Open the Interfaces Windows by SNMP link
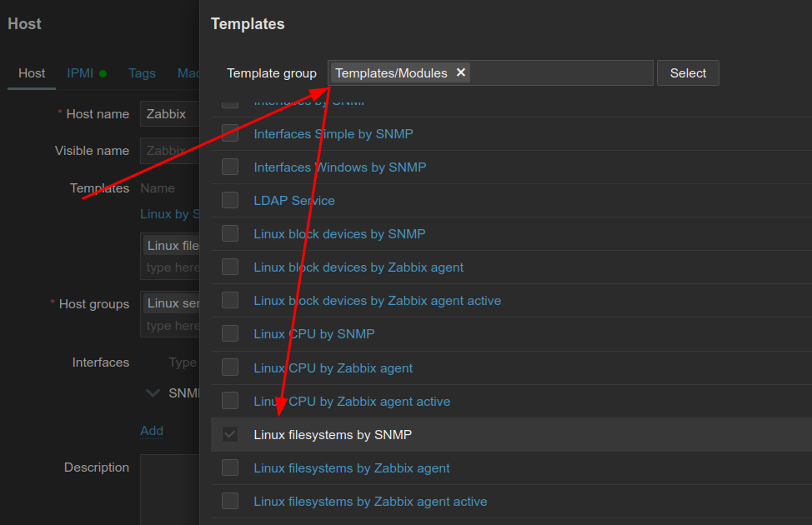Screen dimensions: 812x525 [339, 167]
